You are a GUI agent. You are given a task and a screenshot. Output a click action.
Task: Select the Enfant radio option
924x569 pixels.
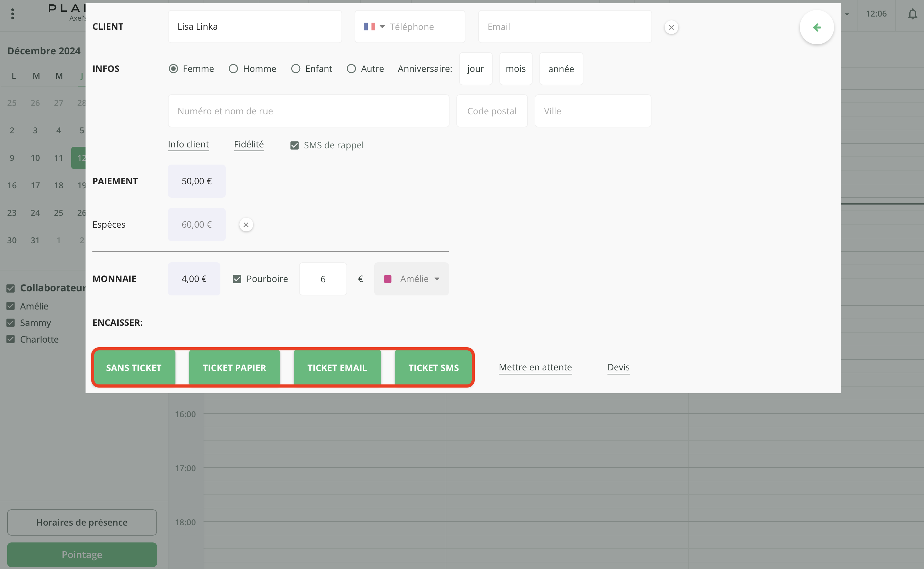tap(296, 68)
